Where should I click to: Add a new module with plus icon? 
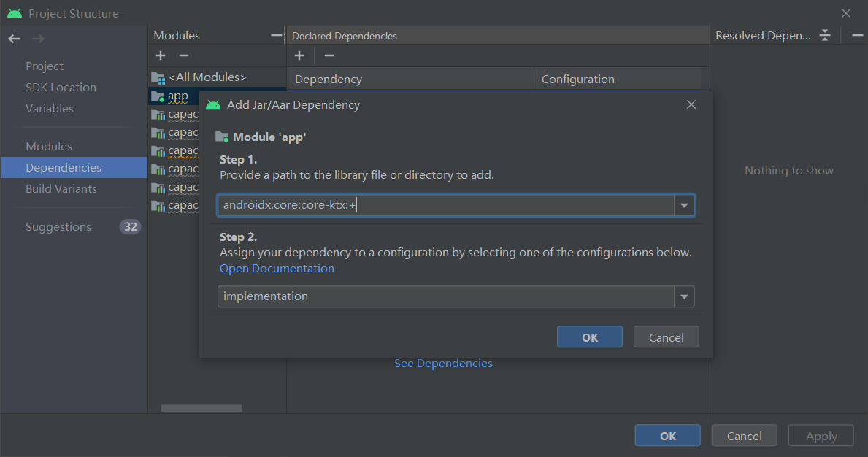click(161, 55)
